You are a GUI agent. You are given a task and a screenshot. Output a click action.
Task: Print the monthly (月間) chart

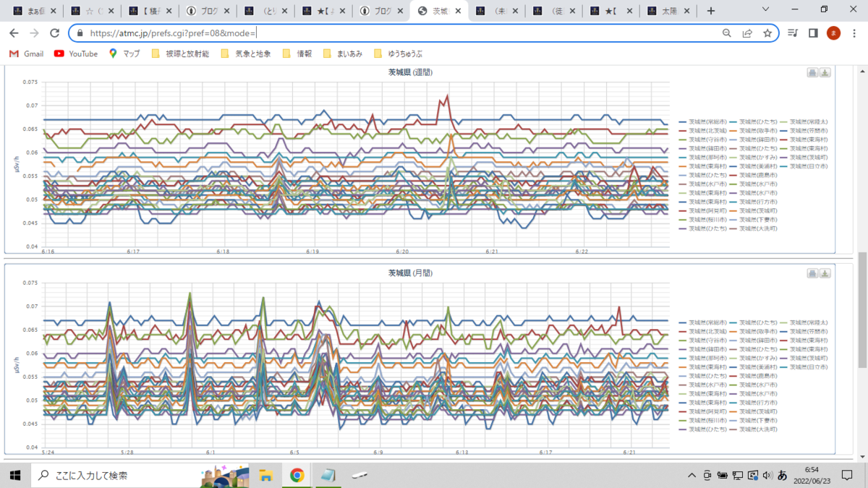[812, 273]
